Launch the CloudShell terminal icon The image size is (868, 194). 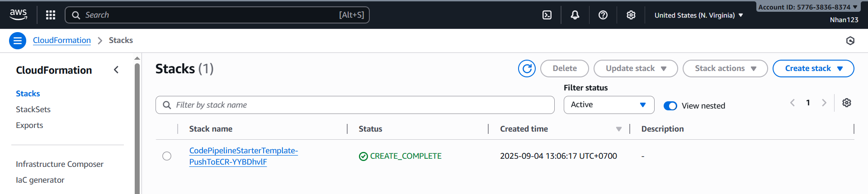[x=547, y=15]
